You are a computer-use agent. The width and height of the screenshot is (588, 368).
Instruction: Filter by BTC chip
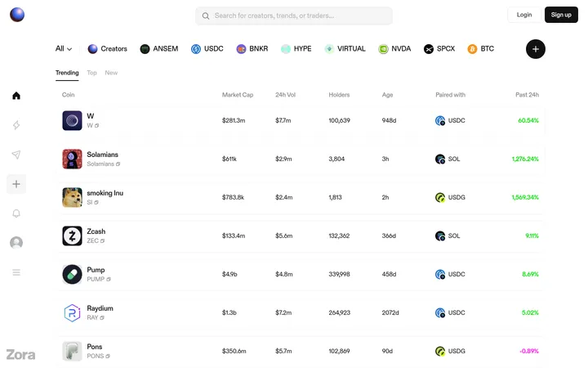481,49
